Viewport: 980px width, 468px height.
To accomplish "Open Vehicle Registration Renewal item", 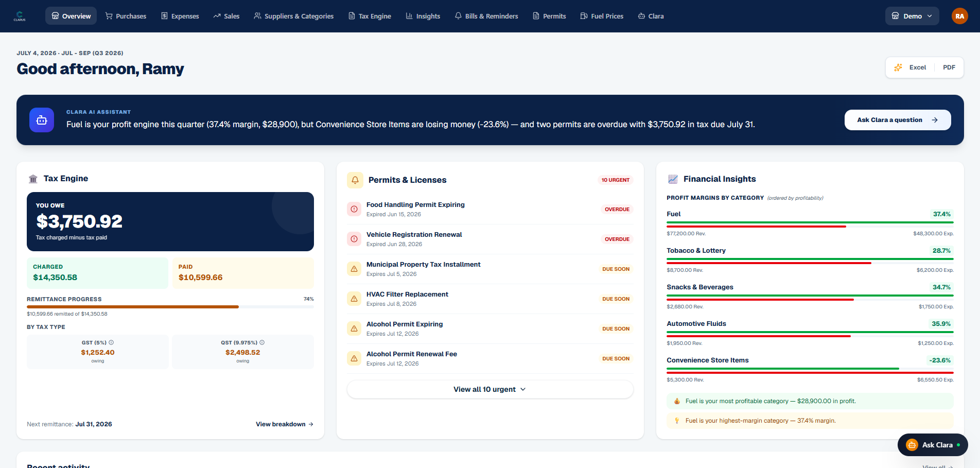I will 490,239.
